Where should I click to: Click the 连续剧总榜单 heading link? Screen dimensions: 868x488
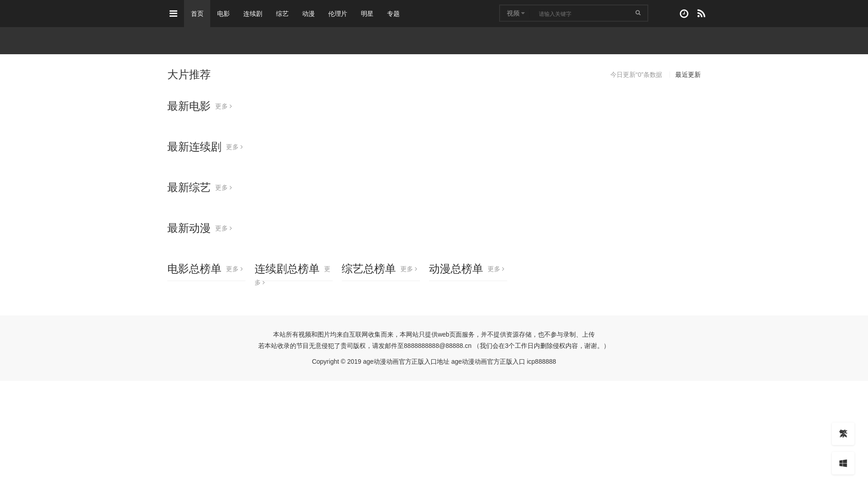point(287,269)
